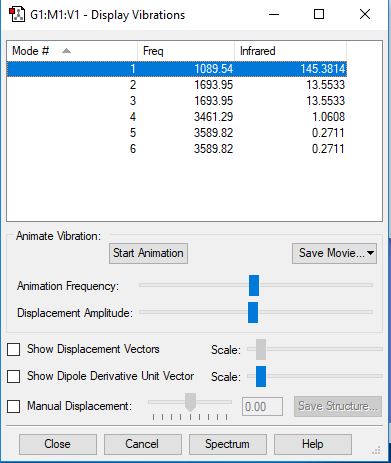Adjust the displacement vectors Scale slider
The image size is (391, 463).
[261, 349]
